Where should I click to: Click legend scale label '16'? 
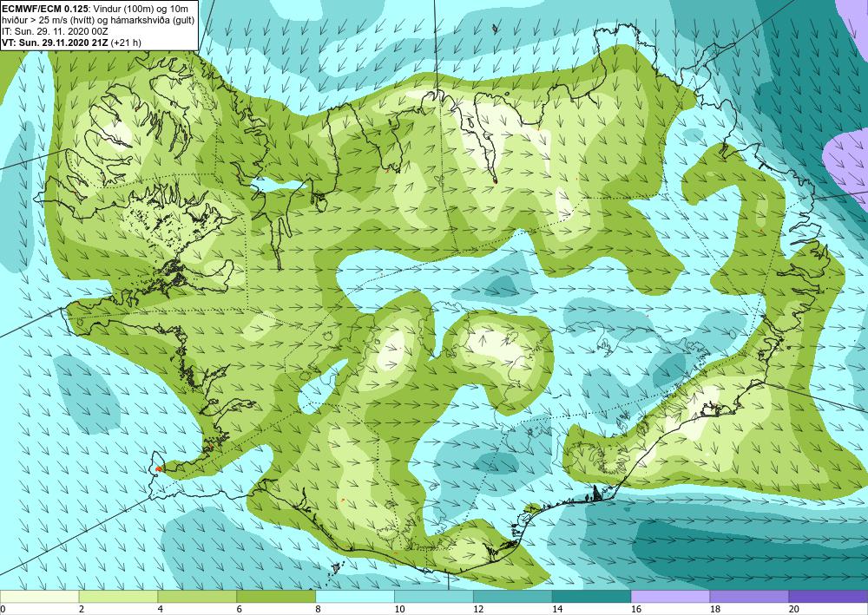(x=636, y=610)
